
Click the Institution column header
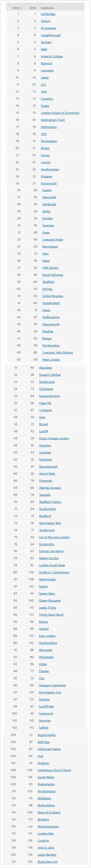(x=47, y=8)
